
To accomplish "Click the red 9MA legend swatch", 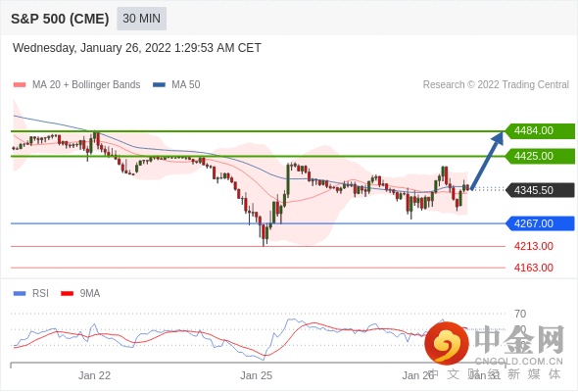I will 67,294.
